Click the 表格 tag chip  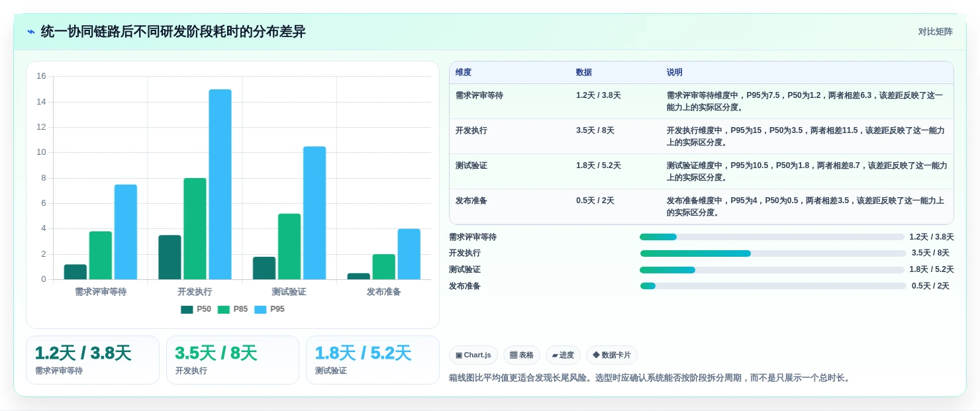(522, 355)
